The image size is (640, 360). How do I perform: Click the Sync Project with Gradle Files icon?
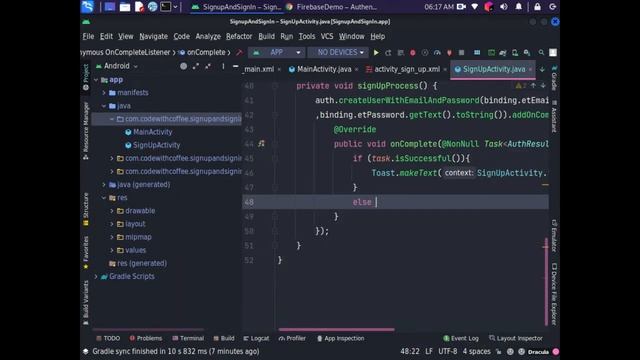click(x=503, y=53)
